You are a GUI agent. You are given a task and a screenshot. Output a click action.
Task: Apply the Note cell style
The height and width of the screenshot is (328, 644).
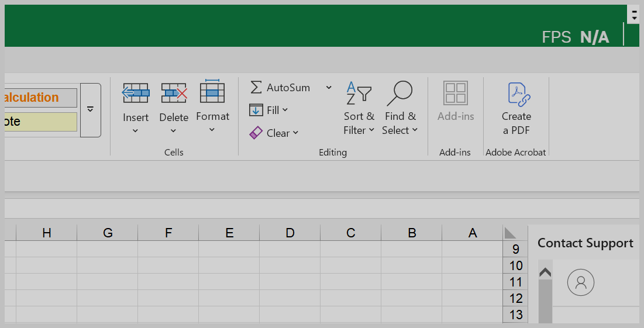click(40, 122)
